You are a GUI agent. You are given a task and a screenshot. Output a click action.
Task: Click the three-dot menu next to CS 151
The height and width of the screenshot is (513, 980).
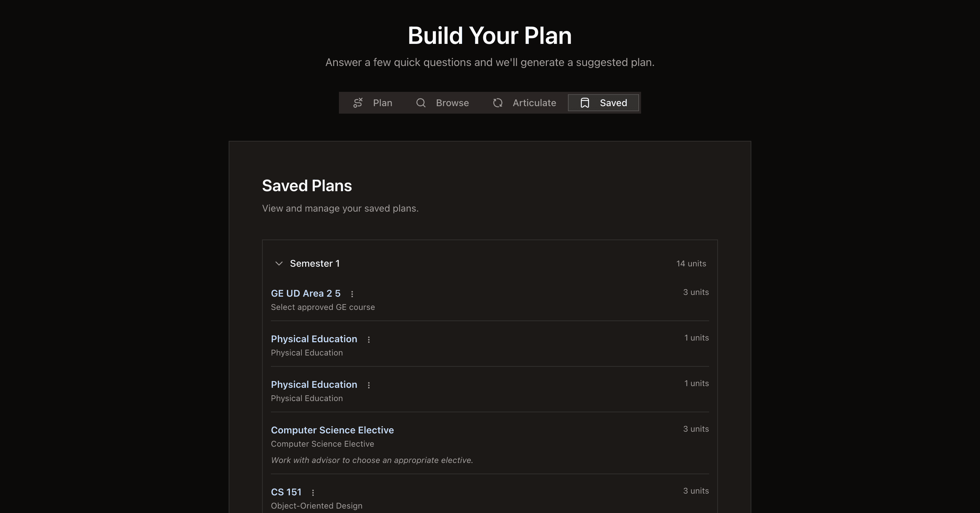tap(313, 492)
